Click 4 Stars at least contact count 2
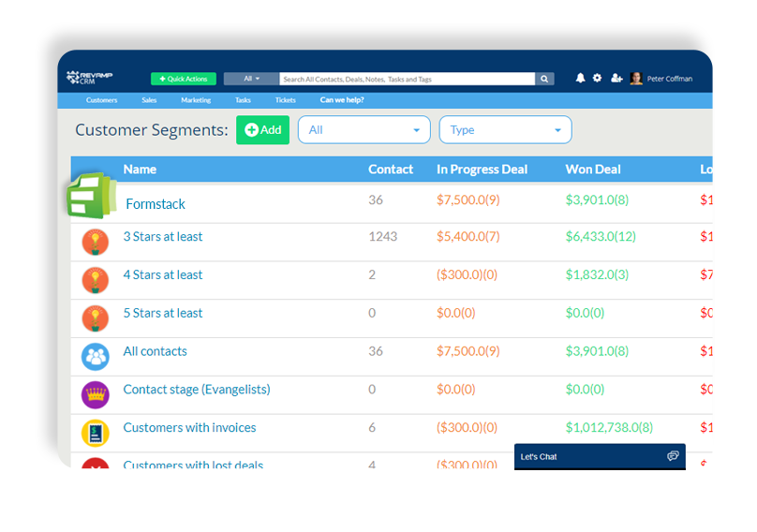 coord(372,274)
